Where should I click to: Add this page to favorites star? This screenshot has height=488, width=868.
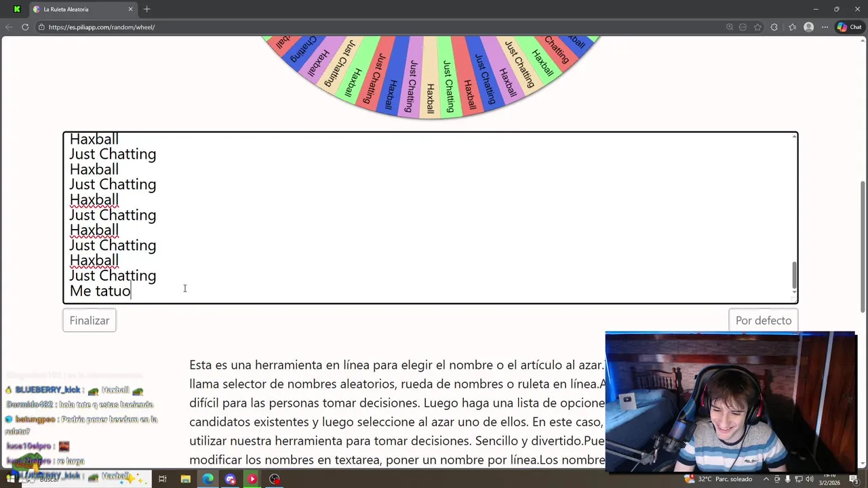[757, 27]
